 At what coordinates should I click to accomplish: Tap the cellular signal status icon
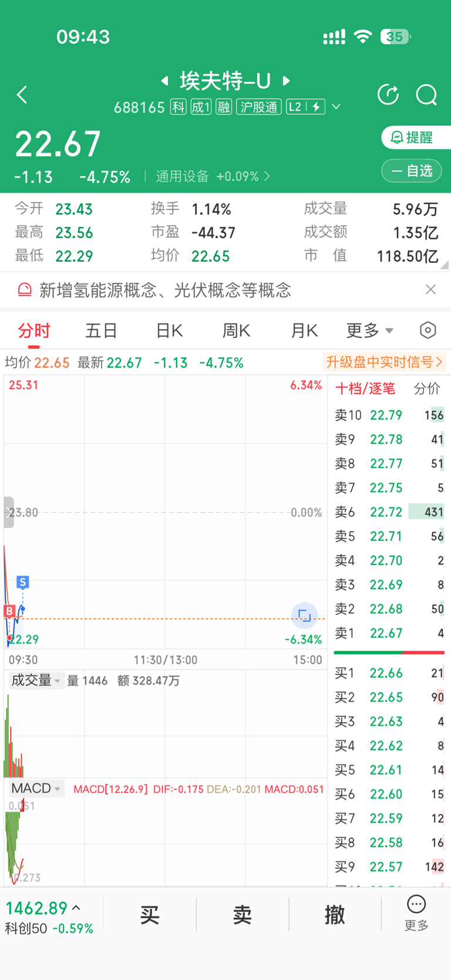[x=334, y=38]
